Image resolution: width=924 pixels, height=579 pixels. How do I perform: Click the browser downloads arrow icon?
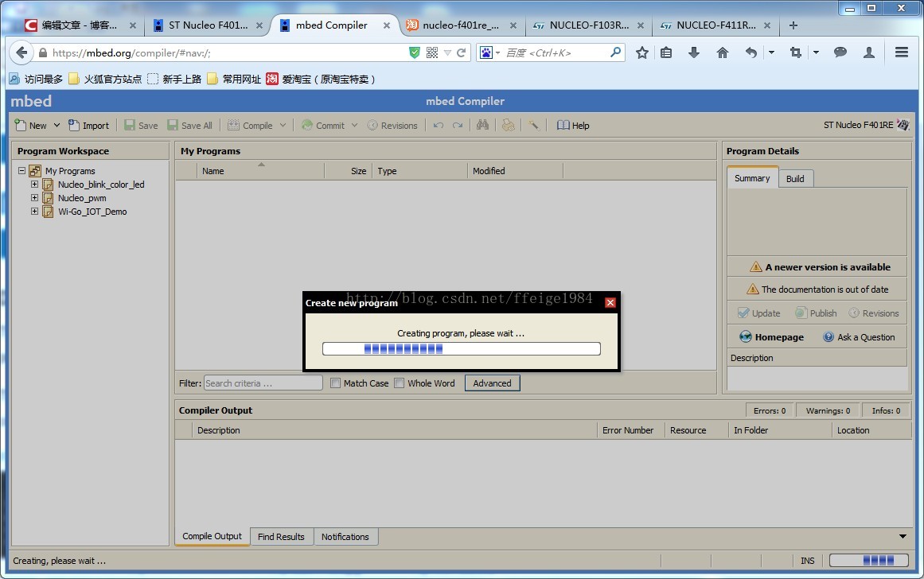tap(694, 52)
